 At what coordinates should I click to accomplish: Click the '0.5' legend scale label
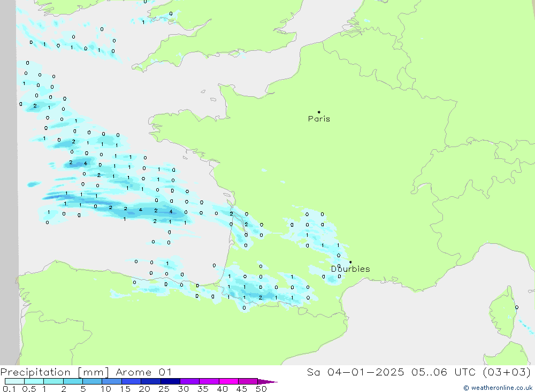click(x=29, y=389)
